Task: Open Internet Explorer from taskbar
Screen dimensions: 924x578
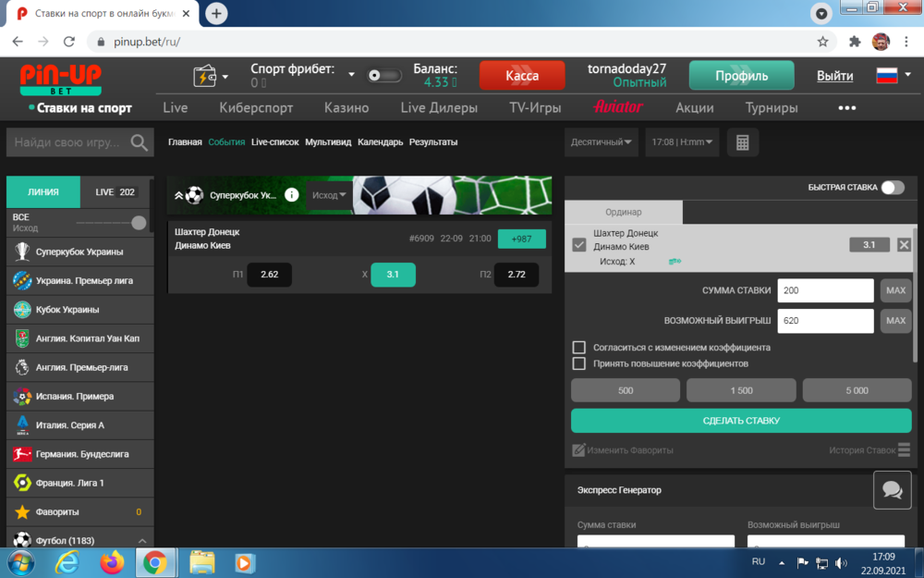Action: [x=67, y=563]
